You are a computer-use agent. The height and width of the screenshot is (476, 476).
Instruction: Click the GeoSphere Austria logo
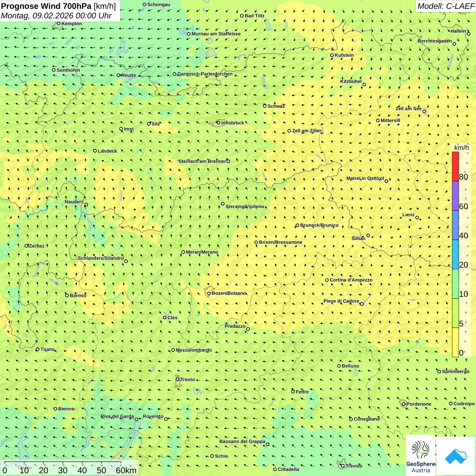coord(421,455)
